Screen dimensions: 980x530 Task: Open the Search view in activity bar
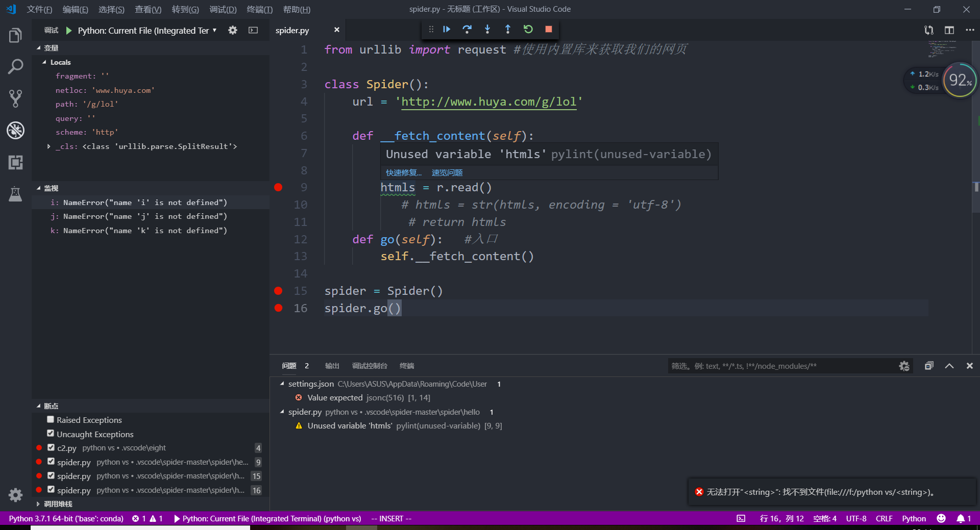tap(15, 67)
